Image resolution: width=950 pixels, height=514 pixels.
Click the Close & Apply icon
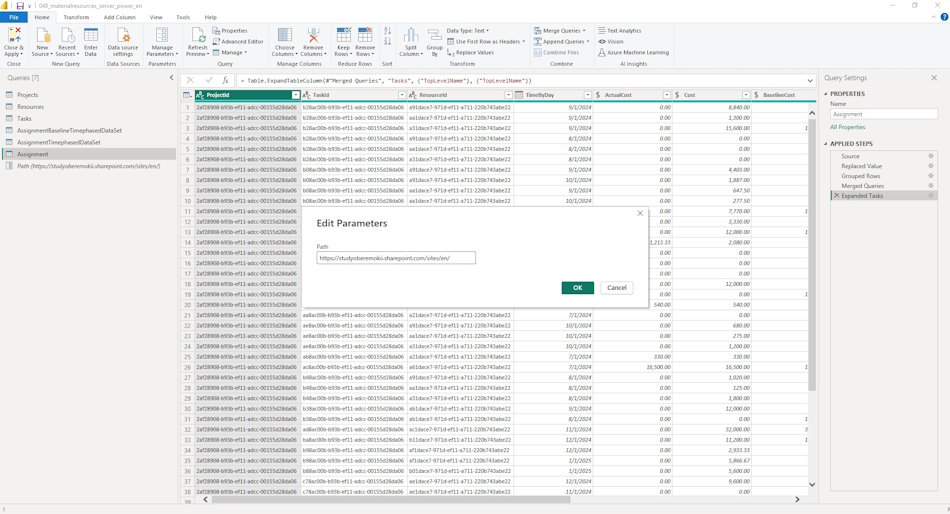(13, 35)
